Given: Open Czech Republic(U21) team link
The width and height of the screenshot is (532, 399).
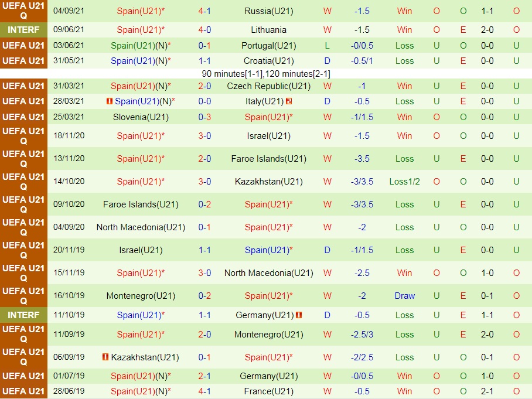Looking at the screenshot, I should (x=269, y=86).
